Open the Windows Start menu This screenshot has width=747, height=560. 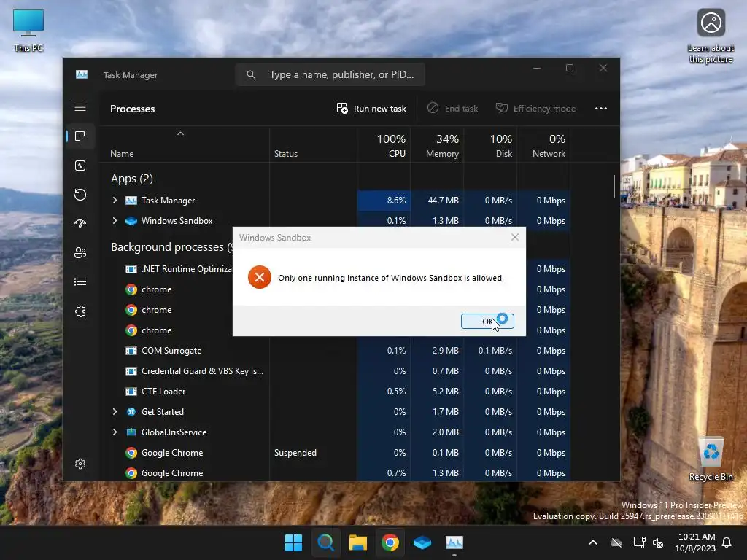pos(293,542)
